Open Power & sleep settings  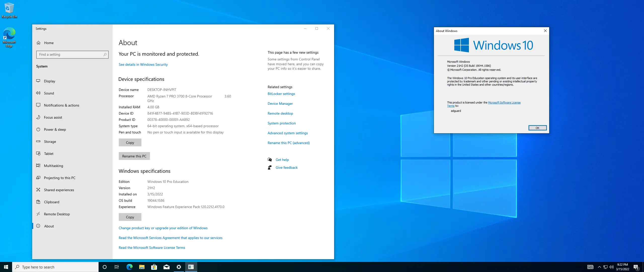(55, 129)
